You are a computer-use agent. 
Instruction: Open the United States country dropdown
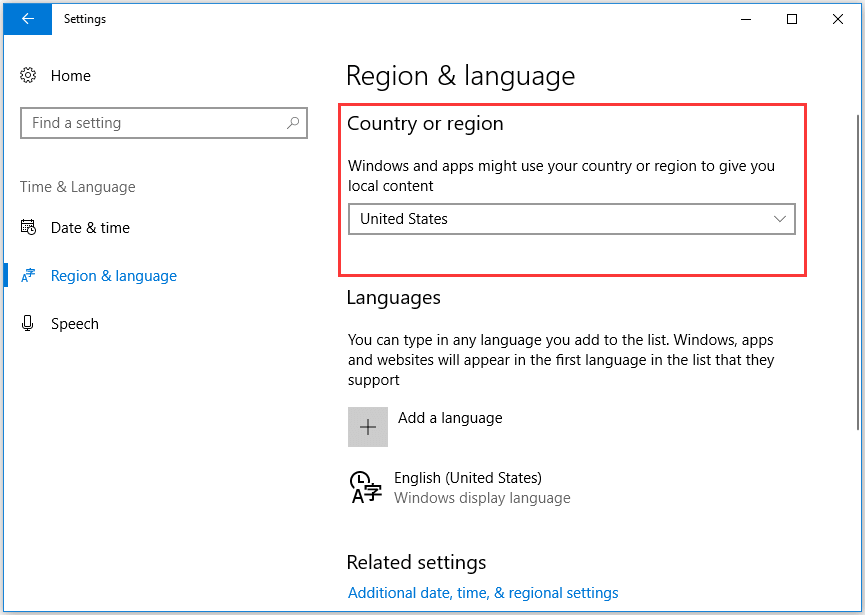pos(571,219)
